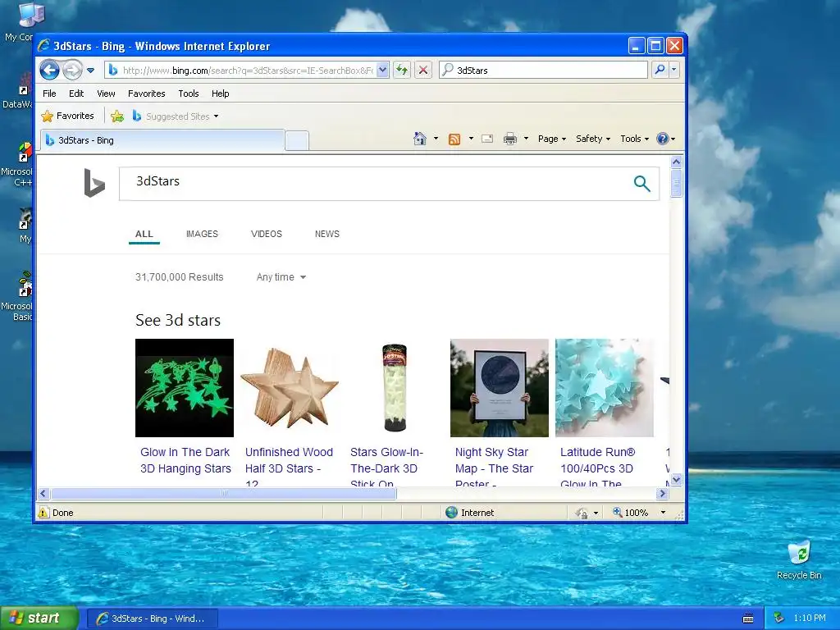Click the Print icon

coord(510,139)
